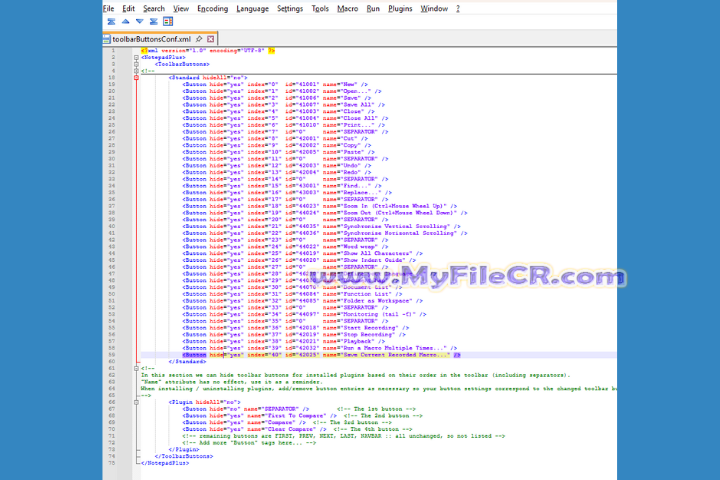
Task: Collapse the red Standard hideAll fold marker
Action: 136,78
